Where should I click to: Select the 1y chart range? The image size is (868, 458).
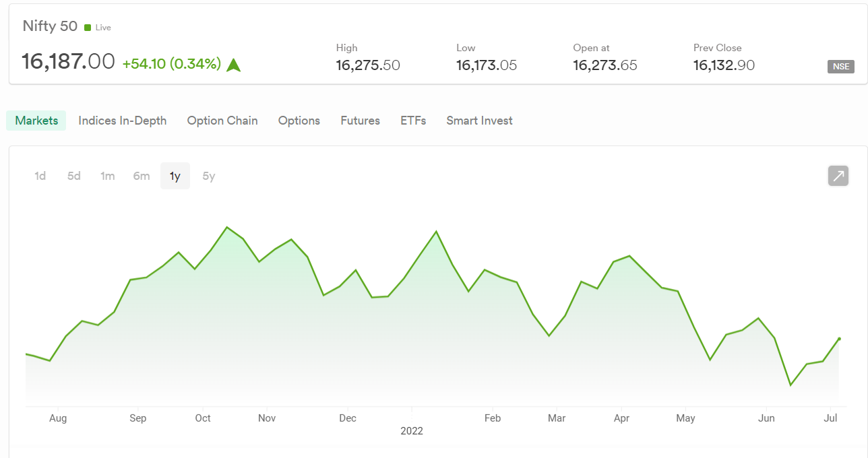pos(175,176)
